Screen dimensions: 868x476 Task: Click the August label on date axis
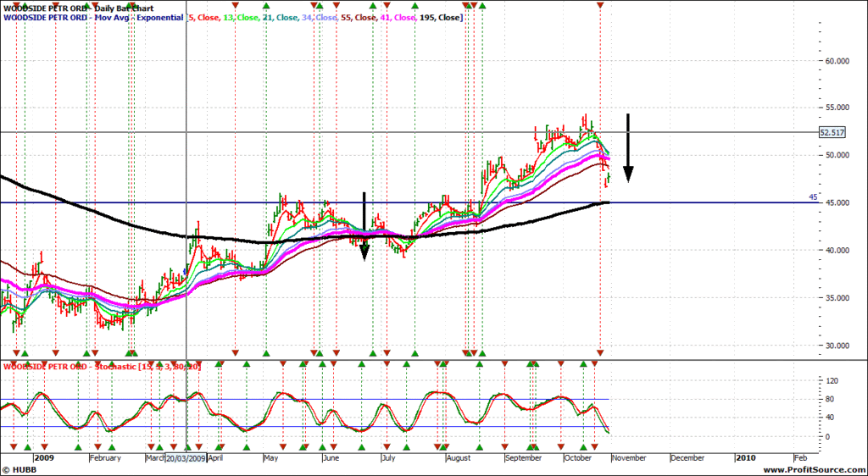[x=458, y=458]
